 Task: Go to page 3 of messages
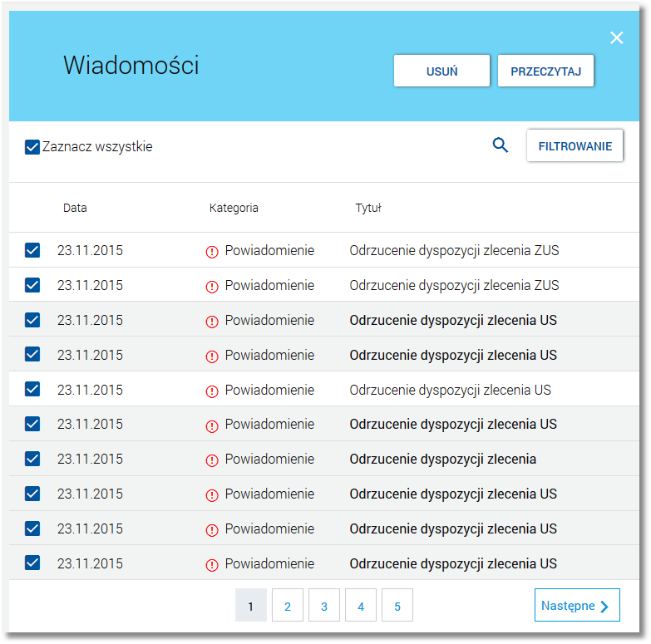pyautogui.click(x=324, y=605)
